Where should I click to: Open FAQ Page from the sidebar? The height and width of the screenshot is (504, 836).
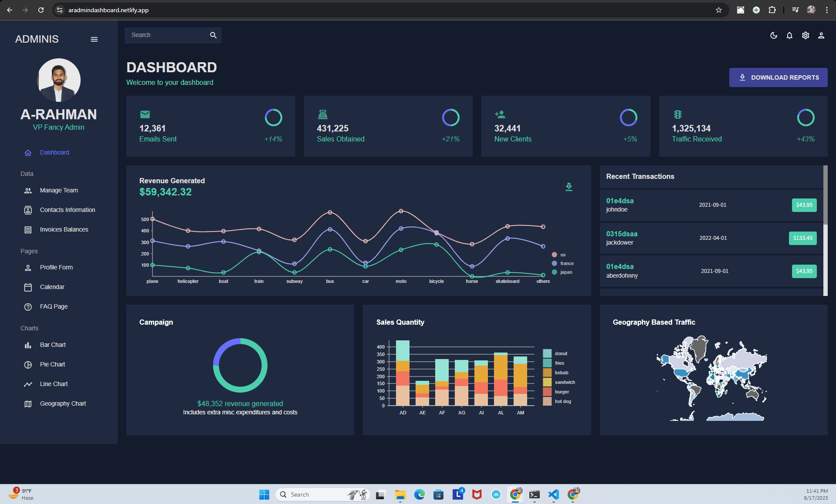[x=54, y=306]
